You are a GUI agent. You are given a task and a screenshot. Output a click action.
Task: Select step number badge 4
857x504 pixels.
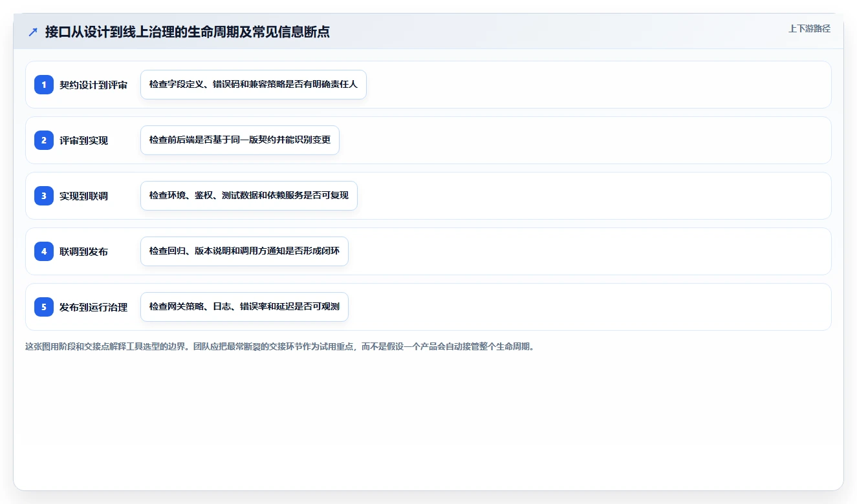(44, 251)
